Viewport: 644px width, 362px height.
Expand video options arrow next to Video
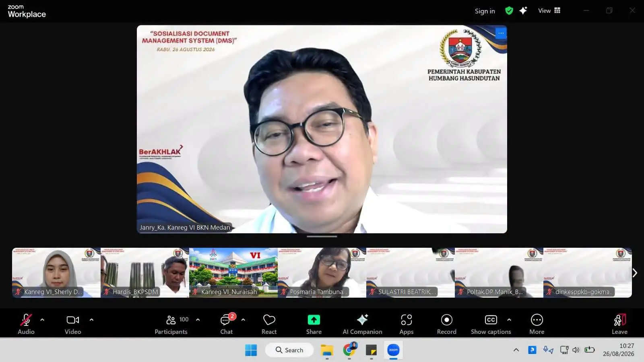point(91,320)
